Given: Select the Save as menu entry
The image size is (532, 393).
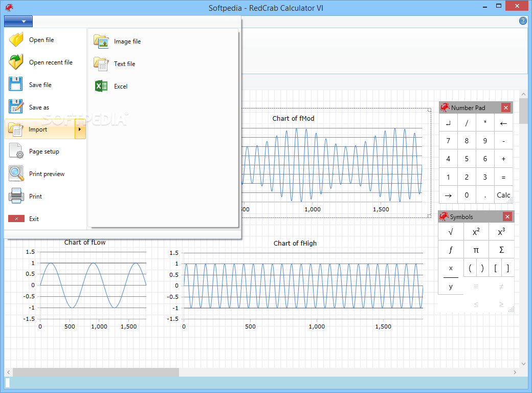Looking at the screenshot, I should click(x=46, y=107).
